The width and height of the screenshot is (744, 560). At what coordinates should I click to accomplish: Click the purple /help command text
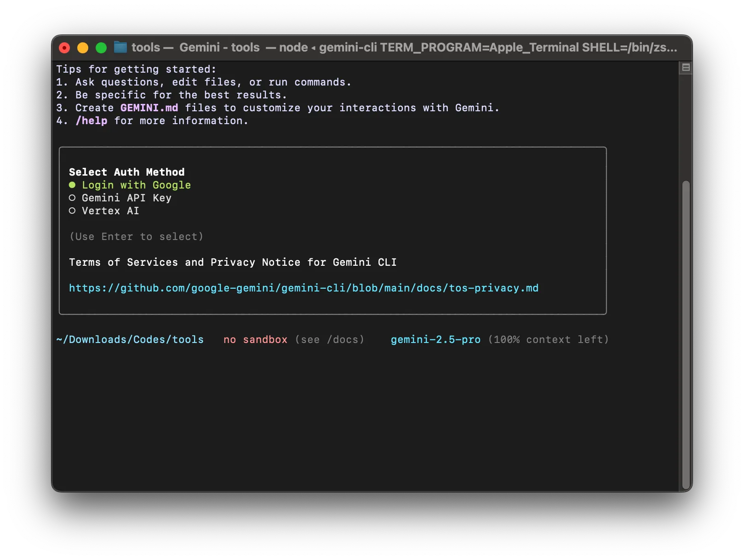click(92, 120)
